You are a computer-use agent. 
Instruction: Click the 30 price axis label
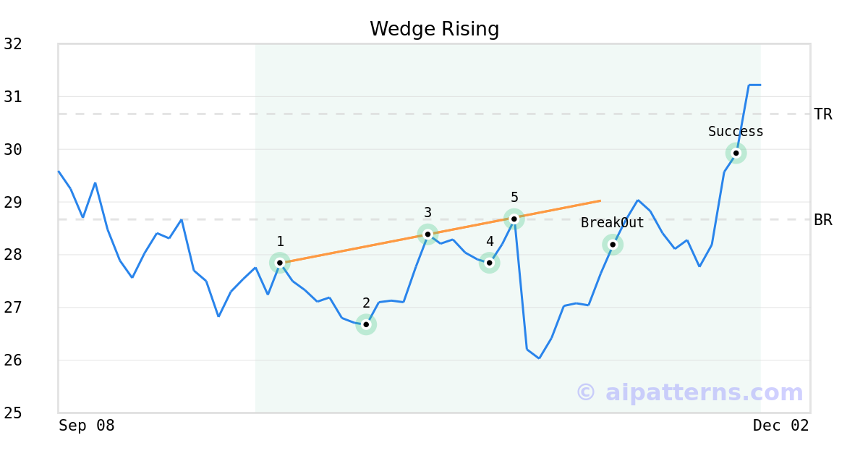tap(13, 150)
